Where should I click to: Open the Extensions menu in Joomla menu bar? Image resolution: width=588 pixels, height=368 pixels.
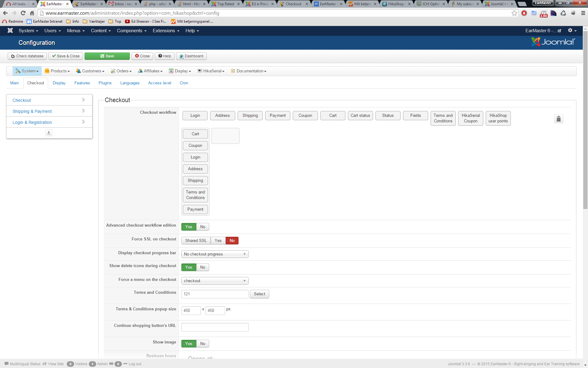166,31
